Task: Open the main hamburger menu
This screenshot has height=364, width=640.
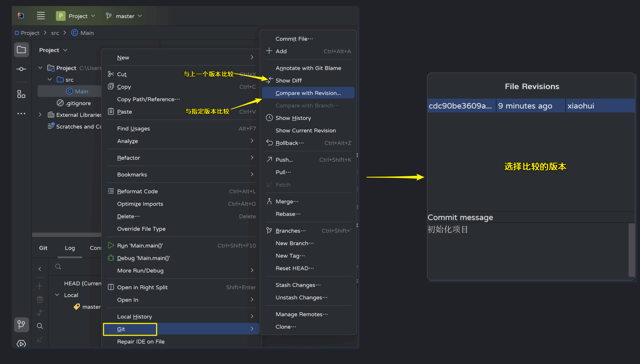Action: point(41,16)
